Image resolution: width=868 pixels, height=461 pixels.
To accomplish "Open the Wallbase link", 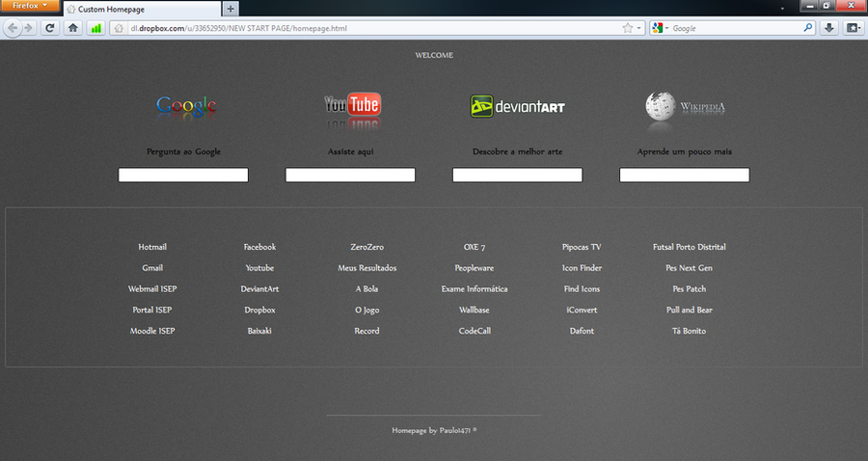I will tap(475, 310).
